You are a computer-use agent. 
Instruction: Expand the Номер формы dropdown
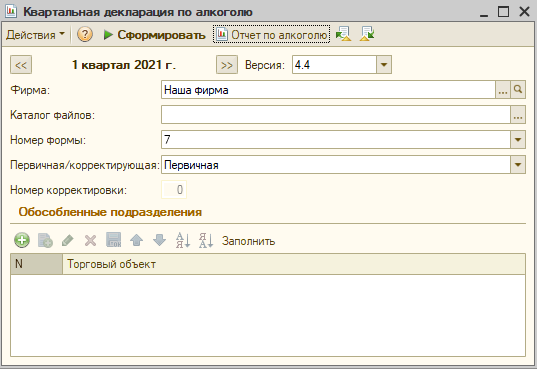click(x=518, y=139)
